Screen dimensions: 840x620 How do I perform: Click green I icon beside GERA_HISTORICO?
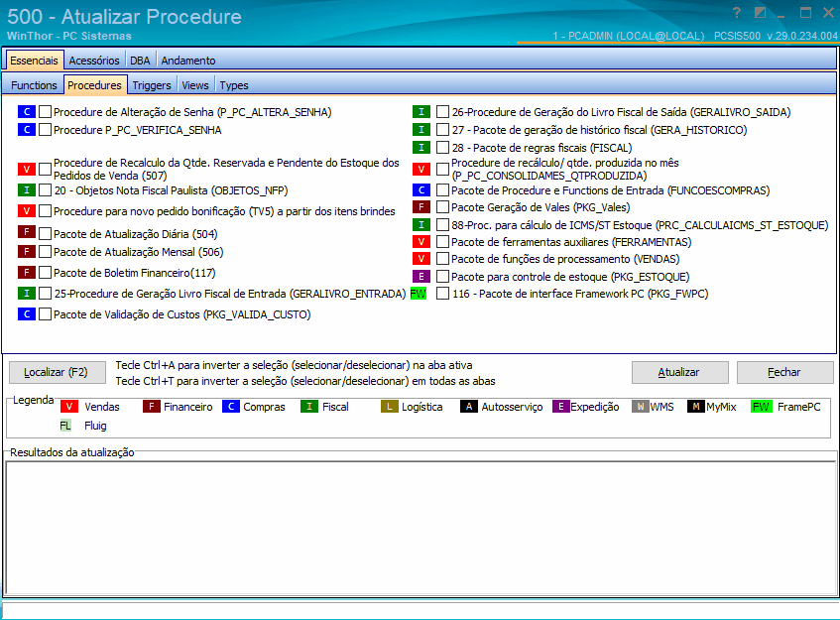click(x=421, y=130)
